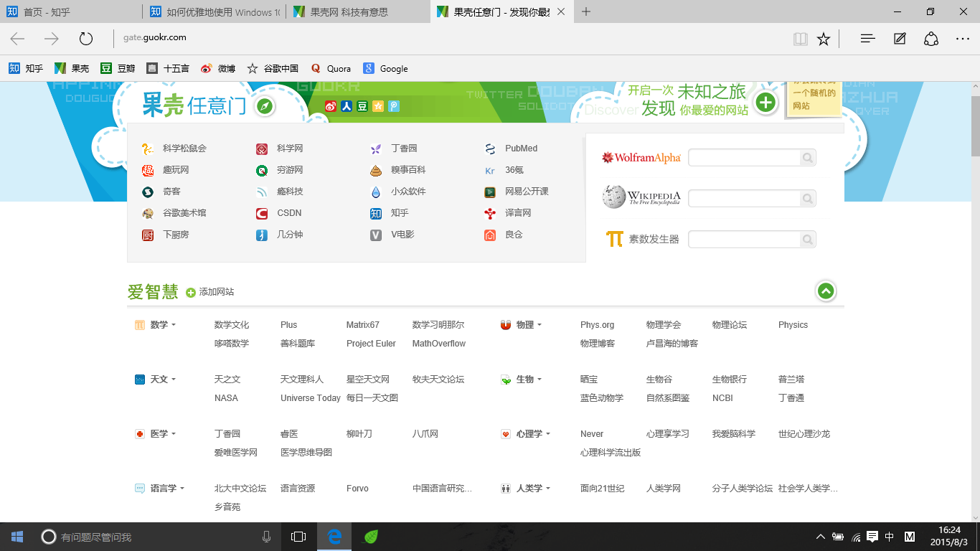Viewport: 980px width, 551px height.
Task: Open Edge More actions menu
Action: tap(963, 39)
